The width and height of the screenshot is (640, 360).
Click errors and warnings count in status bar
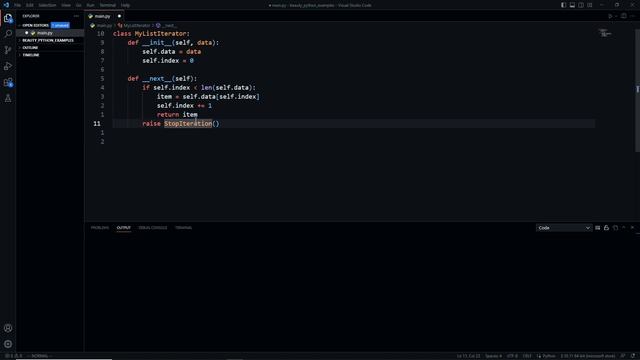pyautogui.click(x=13, y=356)
